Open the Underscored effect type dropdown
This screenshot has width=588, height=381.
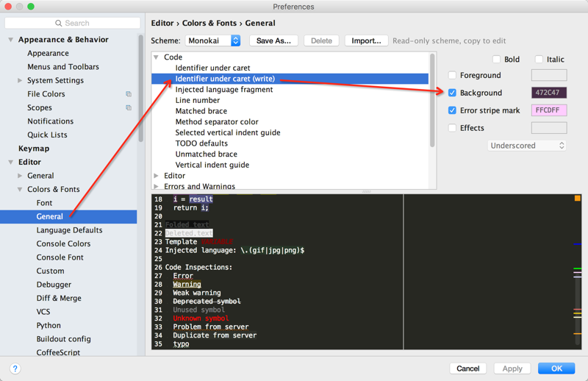tap(527, 146)
